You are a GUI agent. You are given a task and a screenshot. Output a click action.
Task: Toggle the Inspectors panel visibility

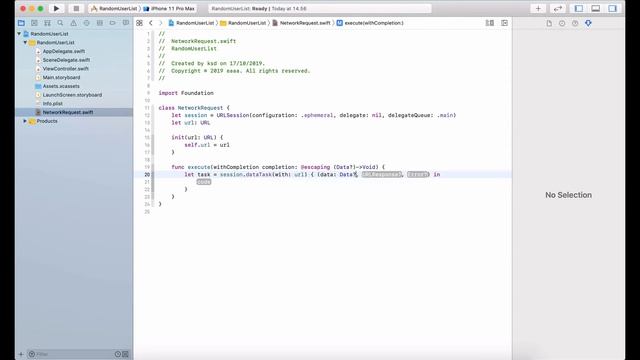612,9
